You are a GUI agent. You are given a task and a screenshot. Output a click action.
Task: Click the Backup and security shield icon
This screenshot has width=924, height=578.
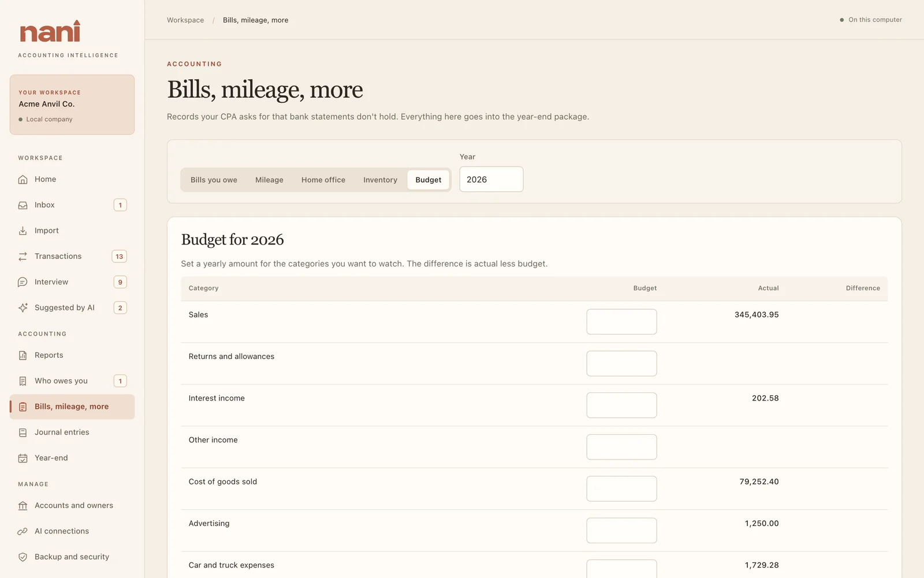click(x=23, y=557)
